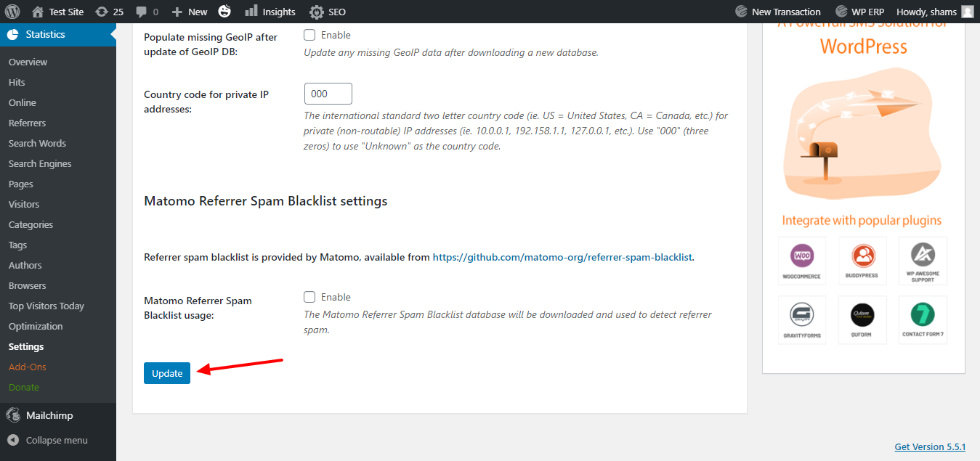Select the Quform plugin icon
This screenshot has width=980, height=461.
(862, 319)
